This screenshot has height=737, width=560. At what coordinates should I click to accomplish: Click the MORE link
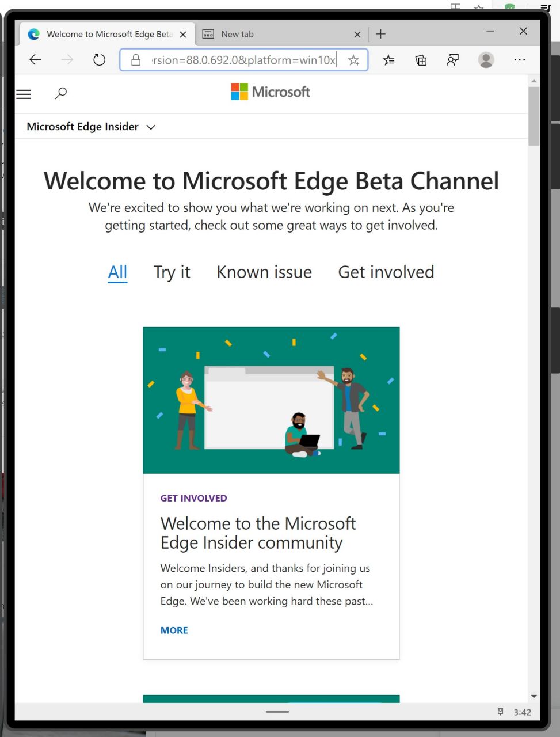(174, 630)
